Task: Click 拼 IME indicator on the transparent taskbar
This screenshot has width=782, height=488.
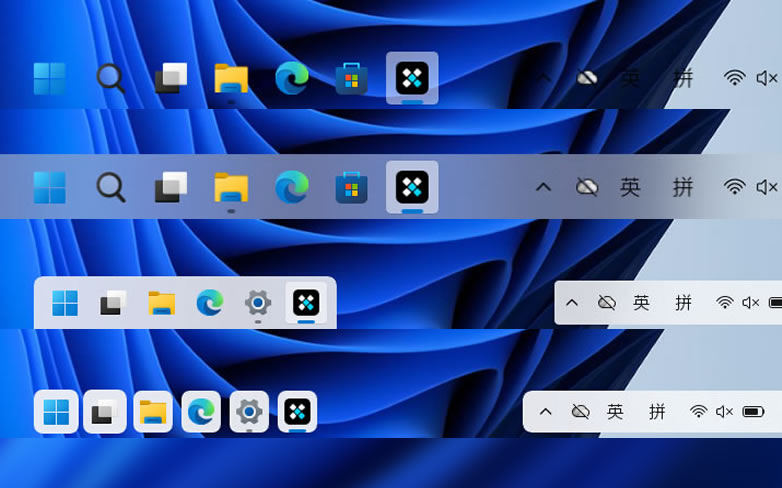Action: (683, 78)
